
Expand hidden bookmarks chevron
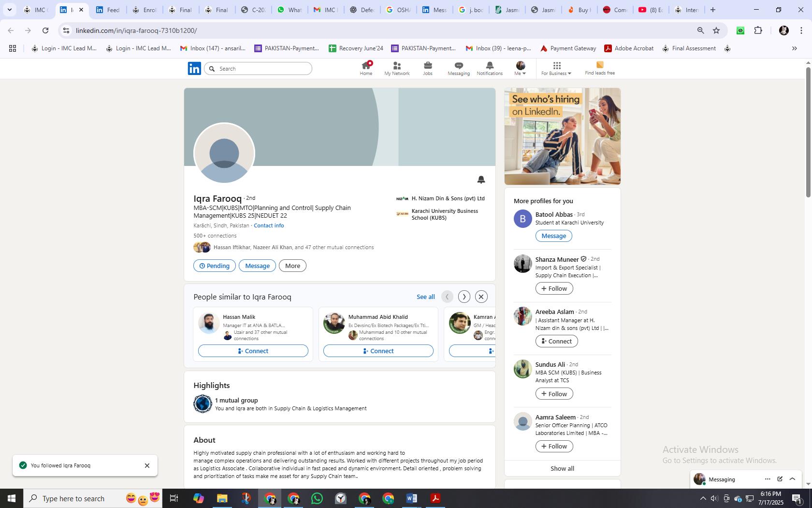(794, 48)
